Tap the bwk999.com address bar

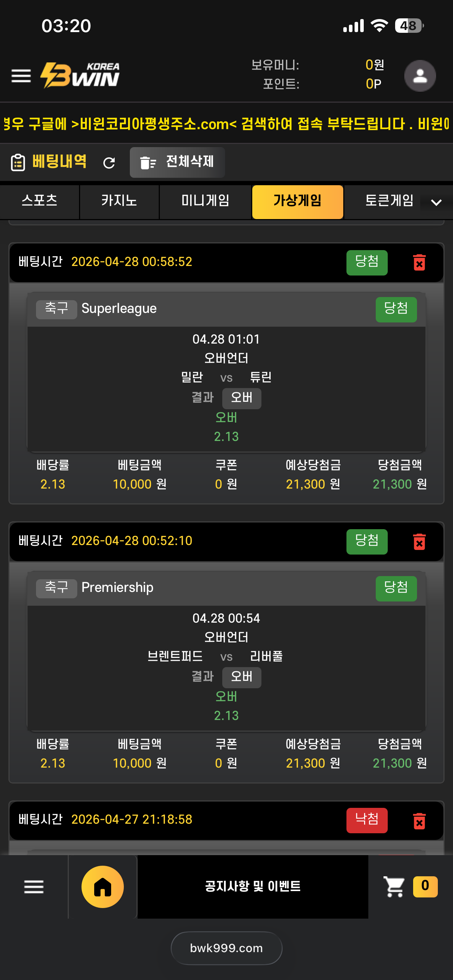point(226,948)
